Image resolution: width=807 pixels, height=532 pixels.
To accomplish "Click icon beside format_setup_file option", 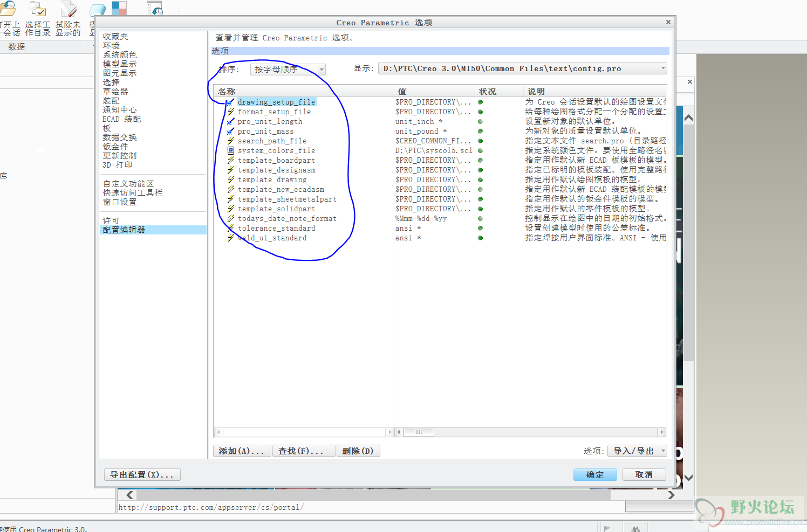I will (x=230, y=112).
